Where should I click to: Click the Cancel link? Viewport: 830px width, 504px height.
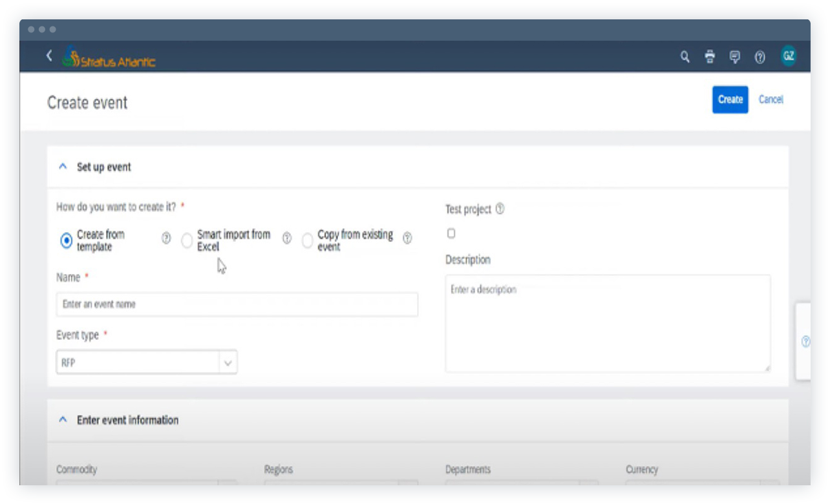pos(771,100)
